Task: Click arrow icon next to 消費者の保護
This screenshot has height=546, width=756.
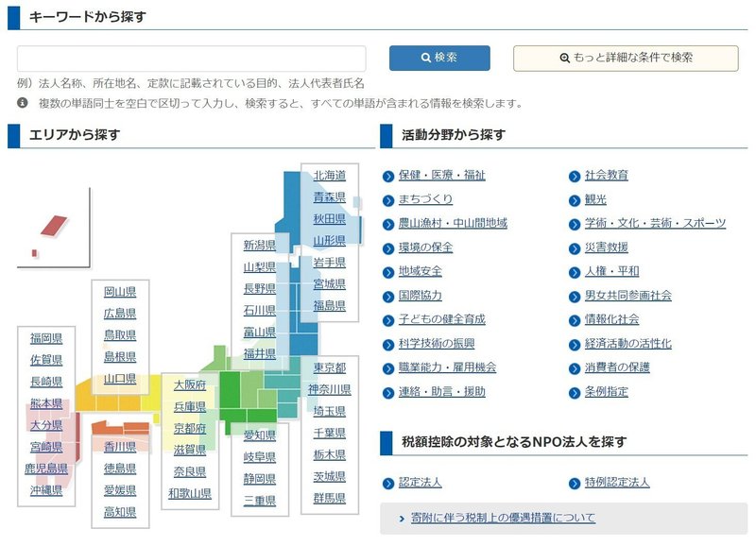Action: point(575,369)
